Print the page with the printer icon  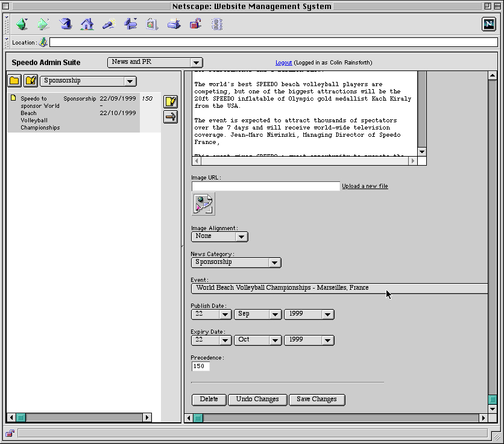(x=174, y=24)
